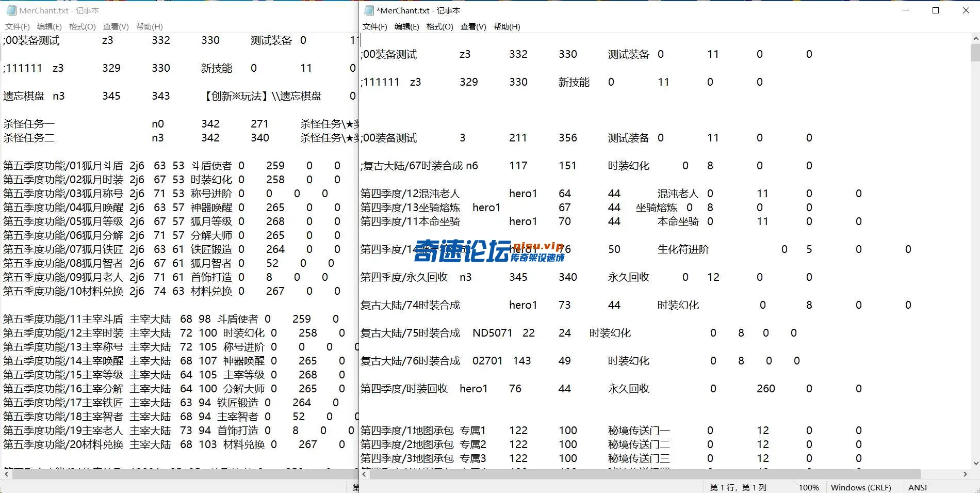Viewport: 980px width, 493px height.
Task: Click 第四季度/2地图承包 in right window
Action: [x=407, y=444]
